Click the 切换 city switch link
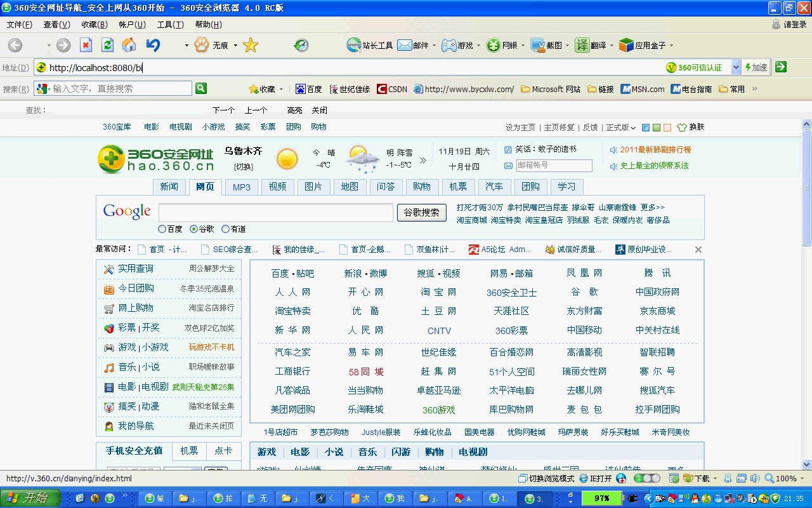Viewport: 812px width, 508px height. [x=243, y=166]
